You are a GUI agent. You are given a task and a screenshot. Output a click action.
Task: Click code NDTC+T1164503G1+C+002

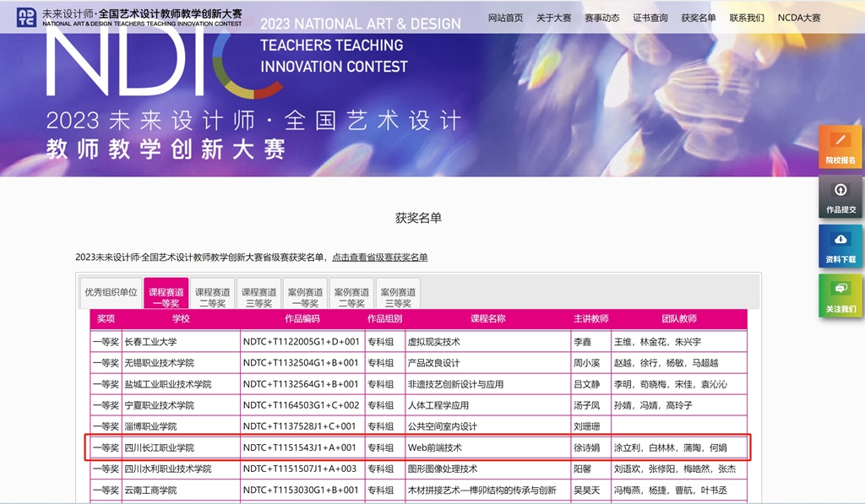pos(302,405)
